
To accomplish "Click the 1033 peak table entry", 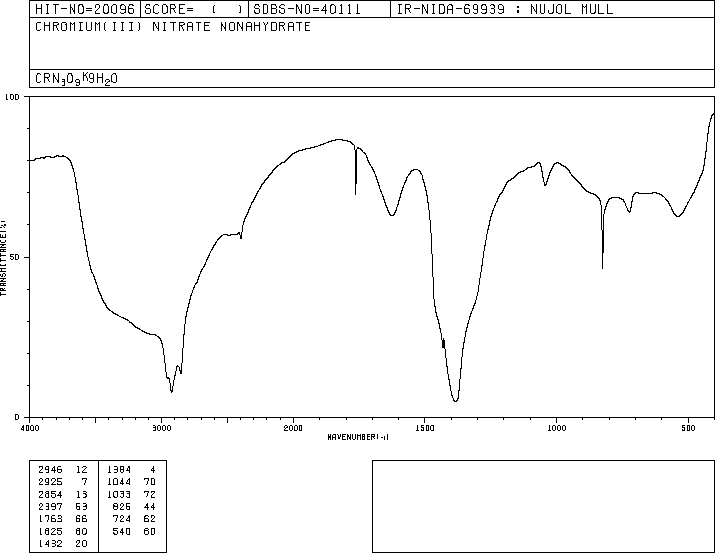I will point(131,494).
